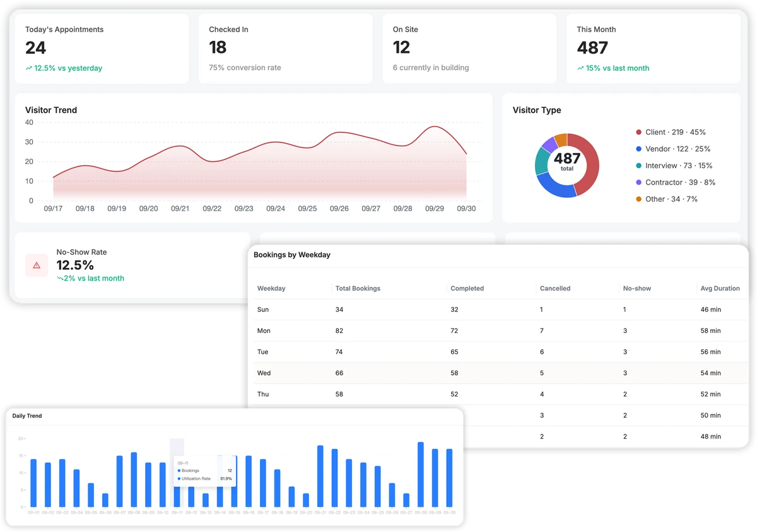Image resolution: width=757 pixels, height=532 pixels.
Task: Select the red Client legend dot
Action: click(x=639, y=132)
